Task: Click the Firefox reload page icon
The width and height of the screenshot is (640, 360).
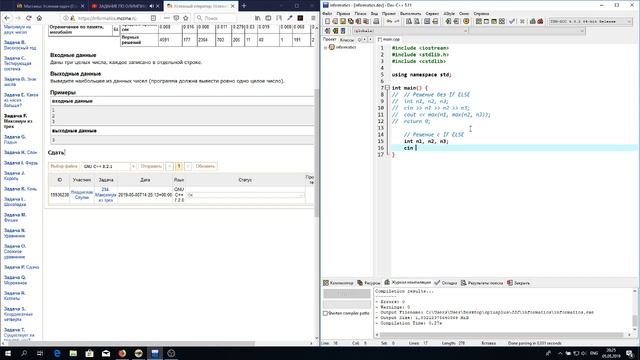Action: coord(29,18)
